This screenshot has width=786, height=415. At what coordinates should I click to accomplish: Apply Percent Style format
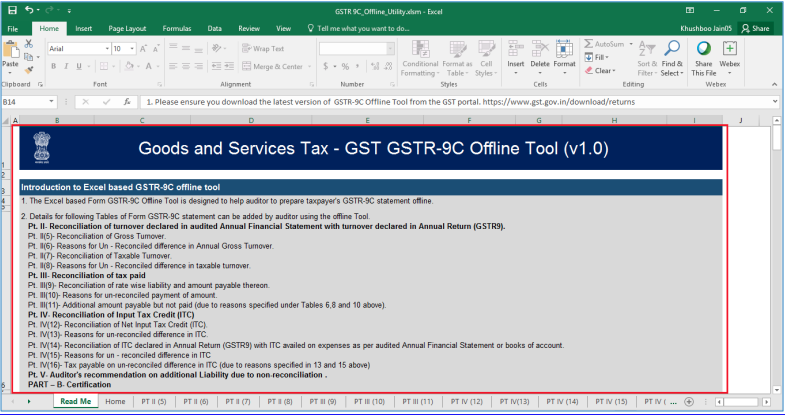[345, 66]
